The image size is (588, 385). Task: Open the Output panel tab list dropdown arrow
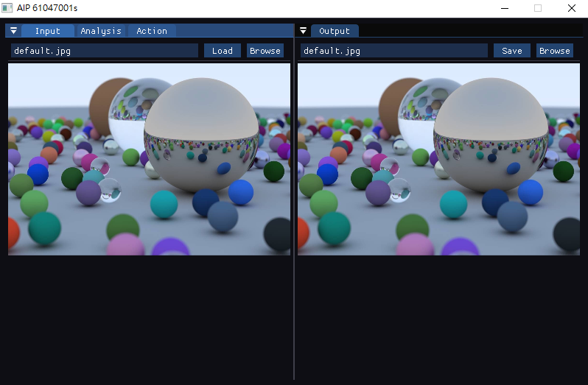[x=303, y=31]
